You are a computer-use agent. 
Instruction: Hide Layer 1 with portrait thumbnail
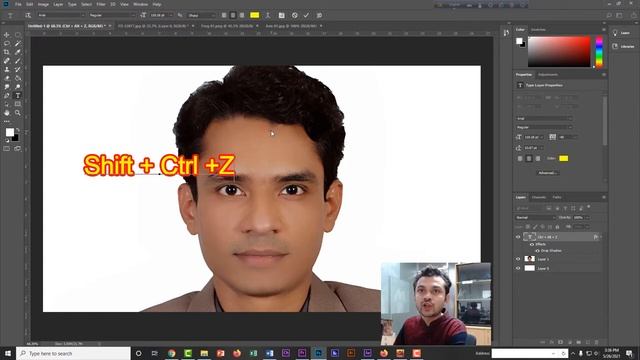click(x=518, y=259)
